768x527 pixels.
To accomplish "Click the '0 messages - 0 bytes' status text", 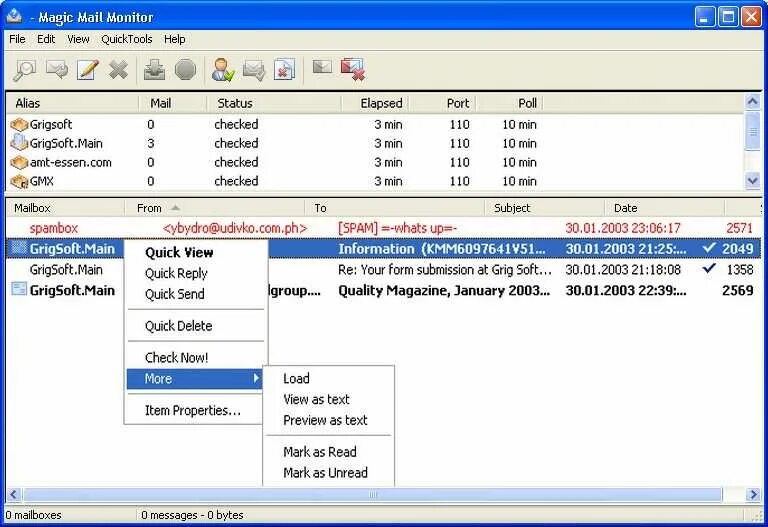I will [x=192, y=515].
